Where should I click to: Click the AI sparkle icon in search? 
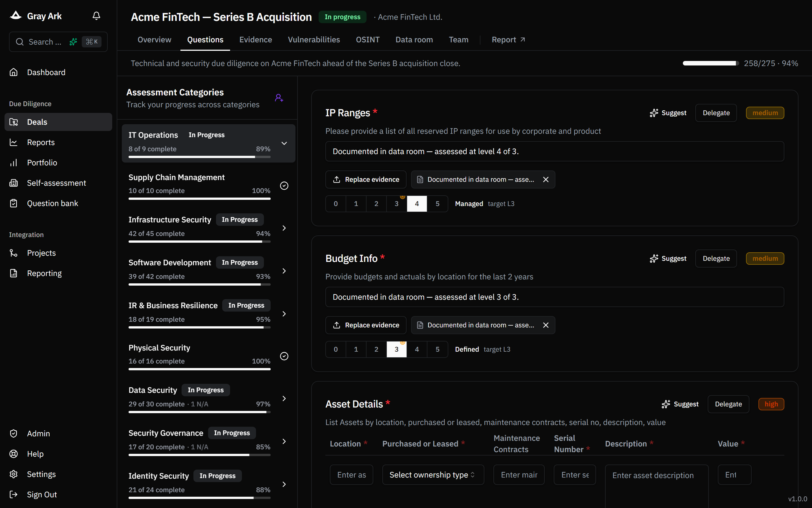pyautogui.click(x=73, y=42)
